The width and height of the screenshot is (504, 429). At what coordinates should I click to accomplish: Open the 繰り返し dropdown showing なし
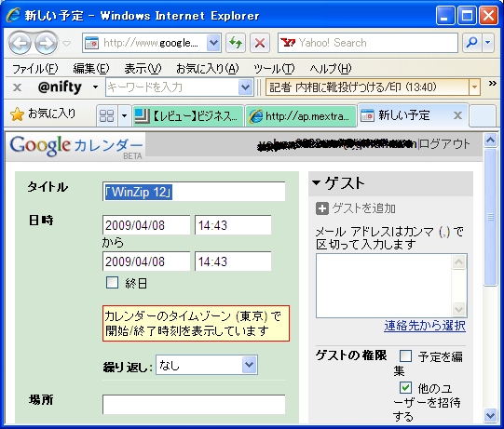point(207,365)
